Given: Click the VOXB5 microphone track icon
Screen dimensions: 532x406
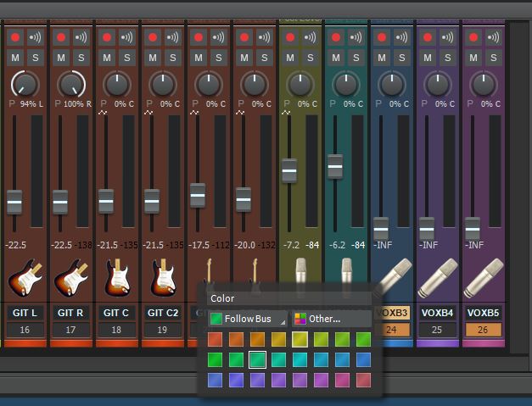Looking at the screenshot, I should pos(484,278).
